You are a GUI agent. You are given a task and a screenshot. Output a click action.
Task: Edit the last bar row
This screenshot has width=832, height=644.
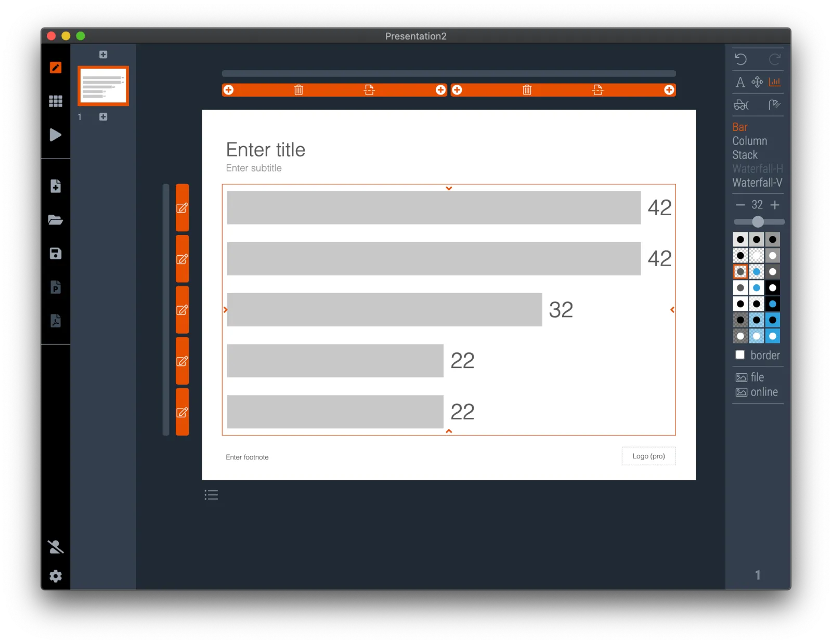pos(182,412)
